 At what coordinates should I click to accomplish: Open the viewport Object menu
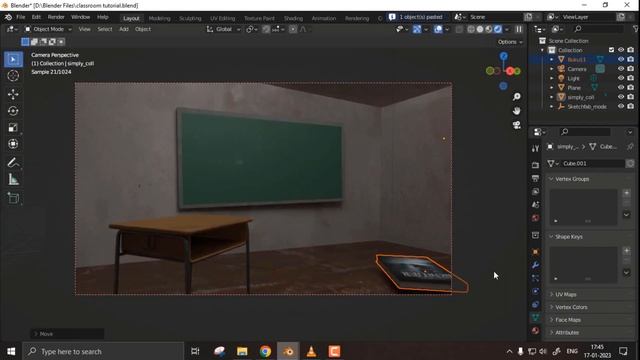(x=143, y=29)
